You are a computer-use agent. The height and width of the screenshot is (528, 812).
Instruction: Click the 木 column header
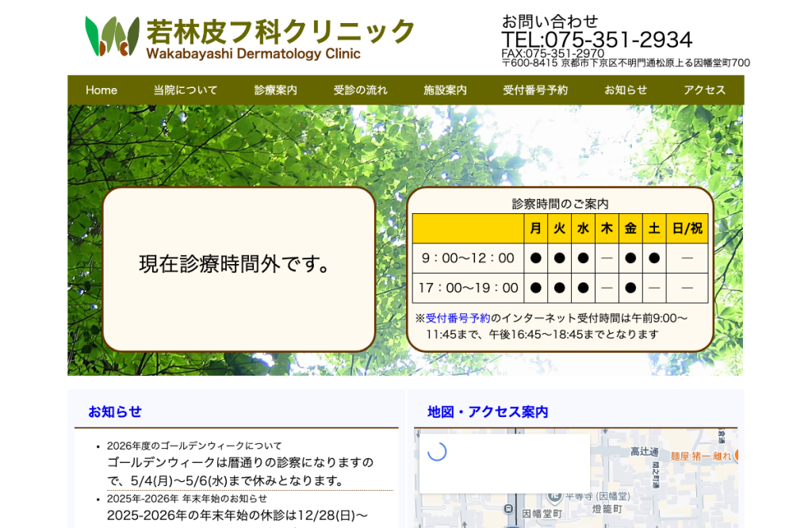coord(607,228)
